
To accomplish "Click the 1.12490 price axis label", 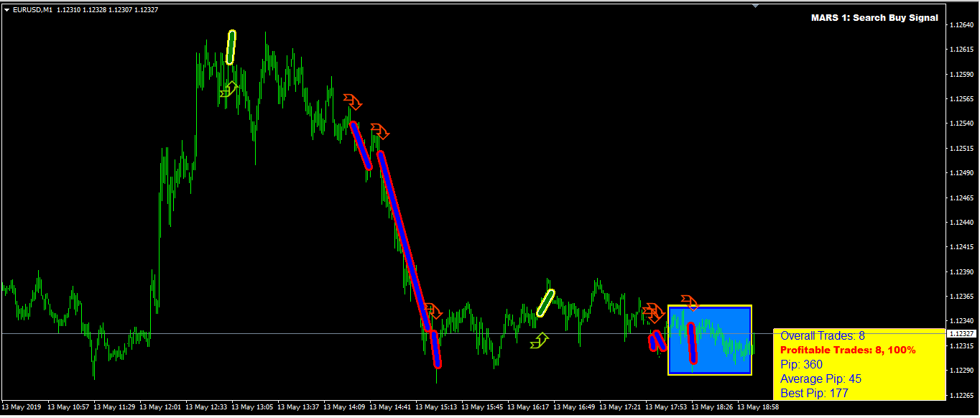I will point(961,173).
